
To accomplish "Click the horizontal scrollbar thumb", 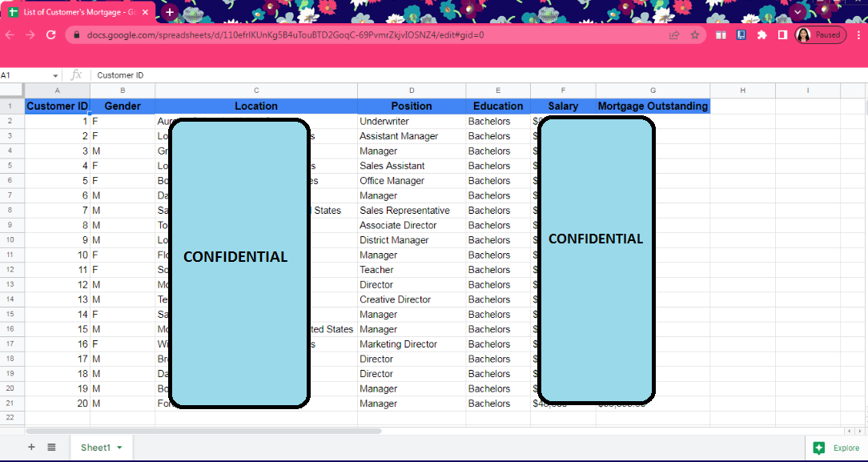I will [203, 431].
